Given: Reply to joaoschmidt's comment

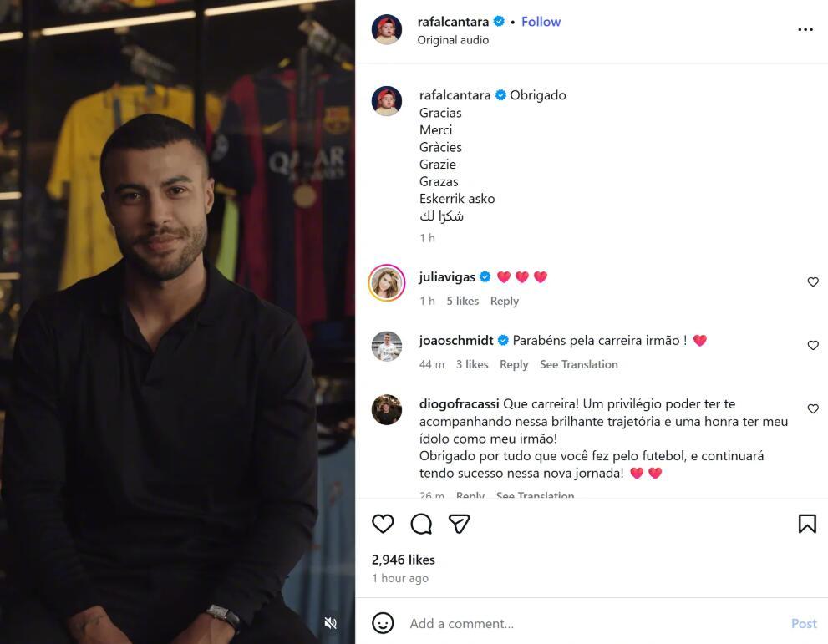Looking at the screenshot, I should 514,364.
